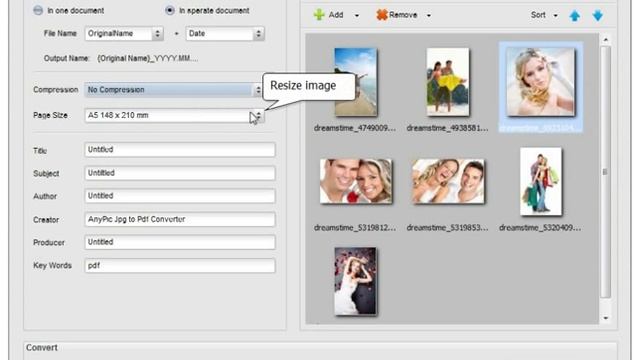640x360 pixels.
Task: Click the 'dreamstime_4749009...' file name label
Action: (x=355, y=128)
